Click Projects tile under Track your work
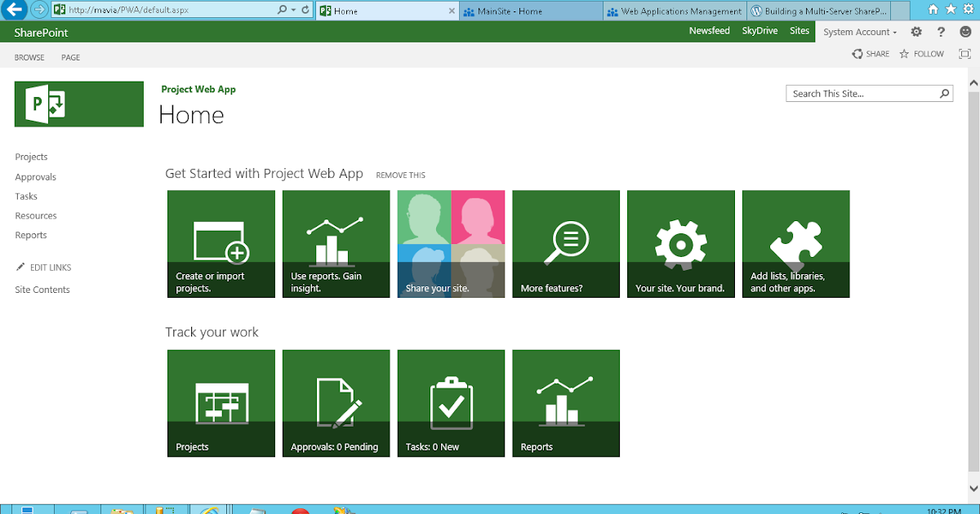The width and height of the screenshot is (980, 514). pos(221,404)
